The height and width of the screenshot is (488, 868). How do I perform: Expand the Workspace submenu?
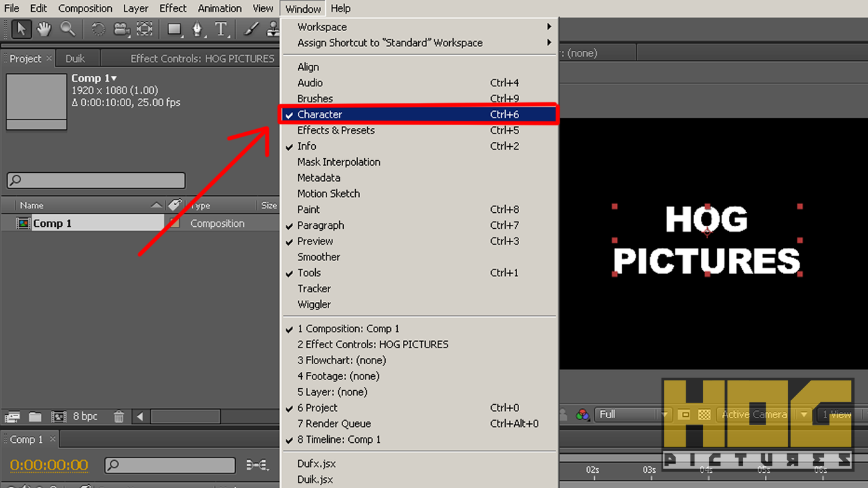[322, 27]
